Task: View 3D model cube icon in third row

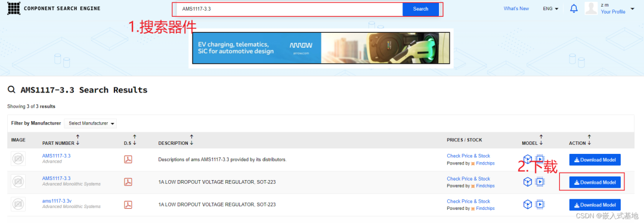Action: click(x=527, y=204)
